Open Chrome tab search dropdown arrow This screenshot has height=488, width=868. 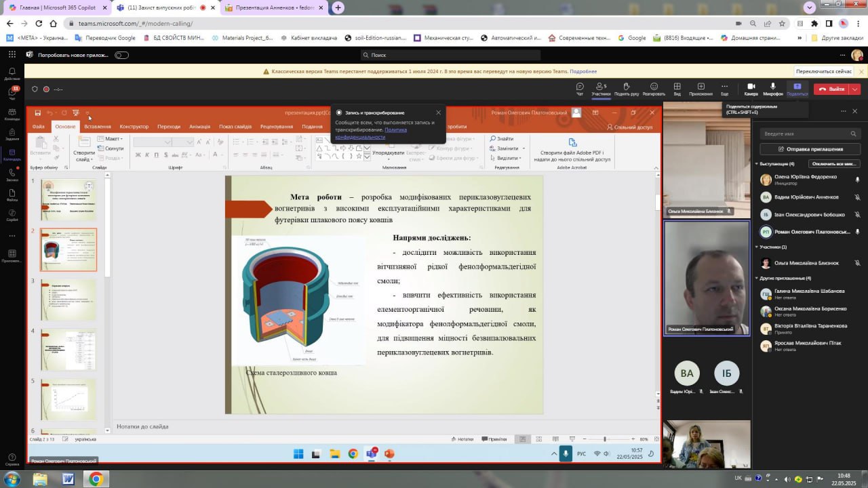810,7
